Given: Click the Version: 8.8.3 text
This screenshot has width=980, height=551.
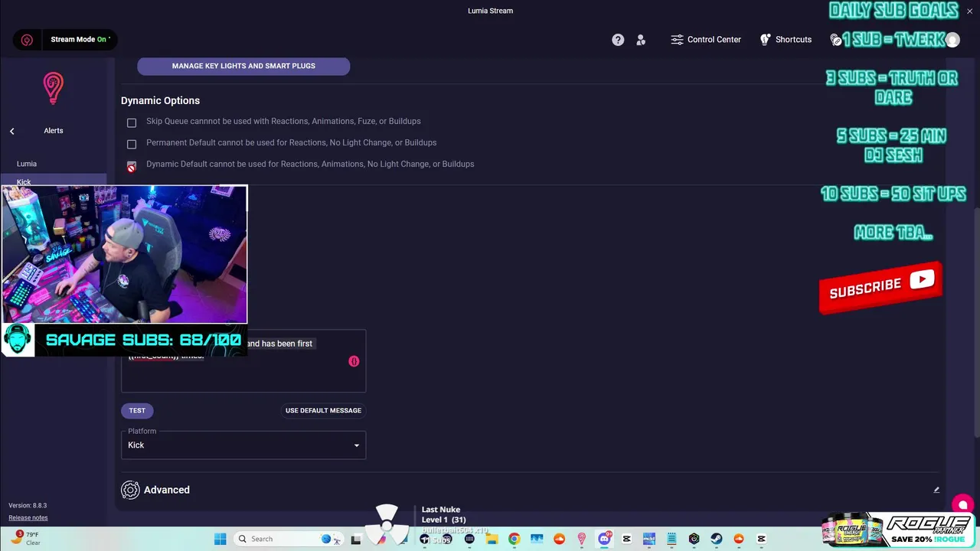Looking at the screenshot, I should pyautogui.click(x=28, y=506).
